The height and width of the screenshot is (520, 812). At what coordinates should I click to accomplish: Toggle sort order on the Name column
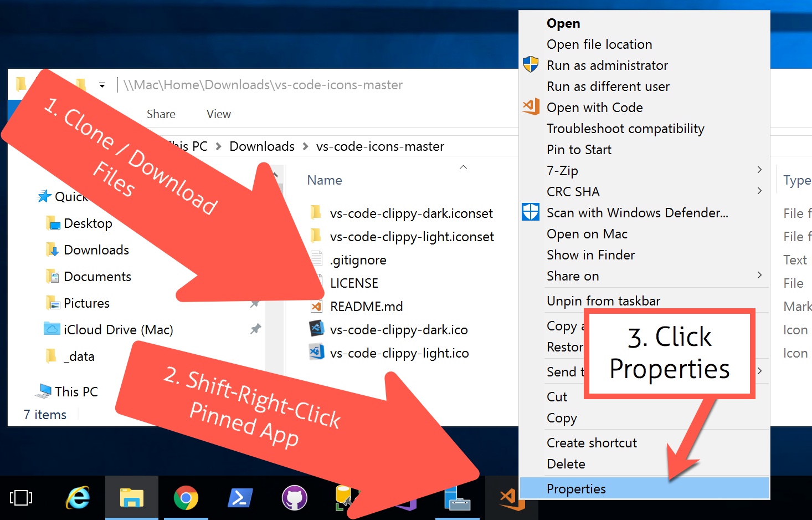point(324,180)
